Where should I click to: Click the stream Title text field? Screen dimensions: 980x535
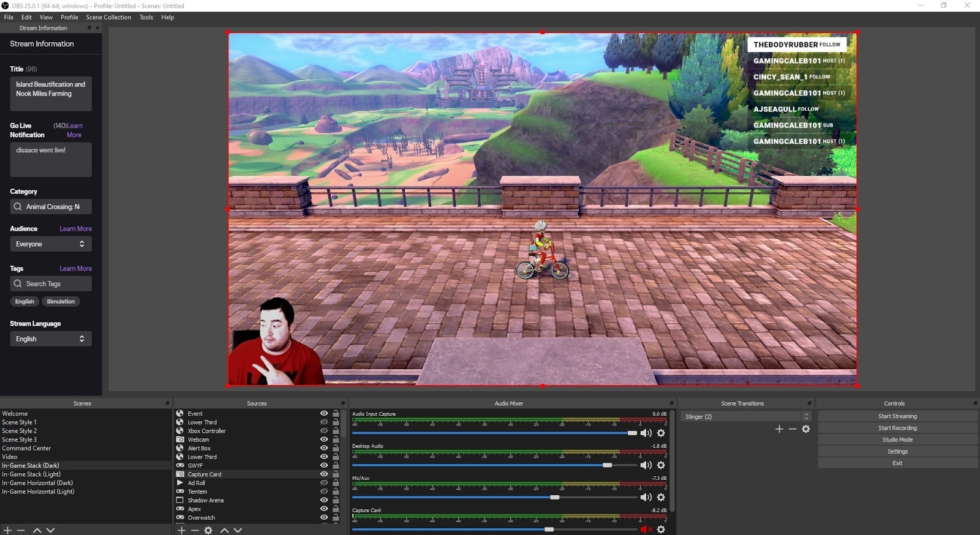[51, 94]
